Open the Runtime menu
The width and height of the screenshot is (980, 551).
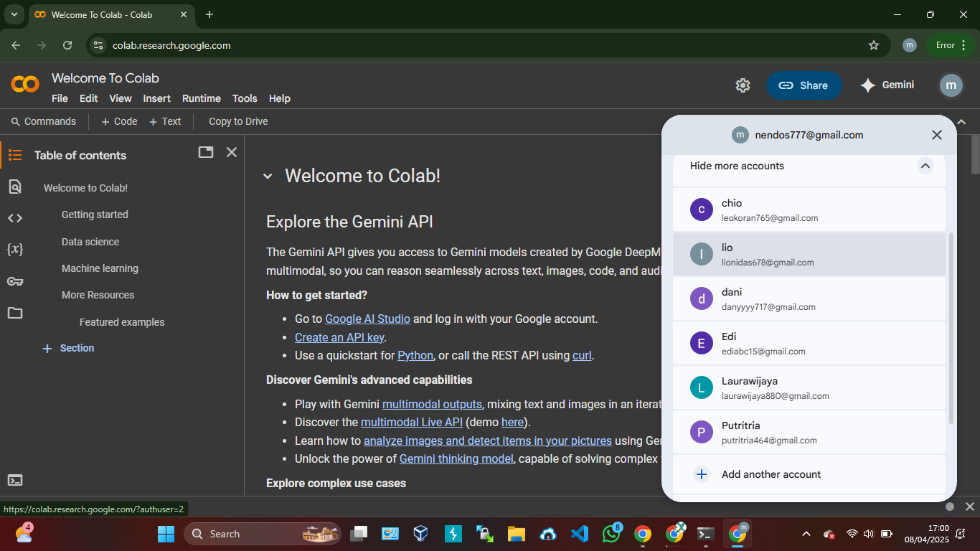[x=202, y=98]
